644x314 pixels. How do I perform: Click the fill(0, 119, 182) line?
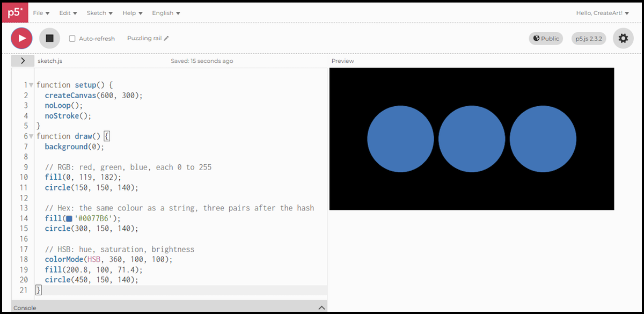(83, 177)
